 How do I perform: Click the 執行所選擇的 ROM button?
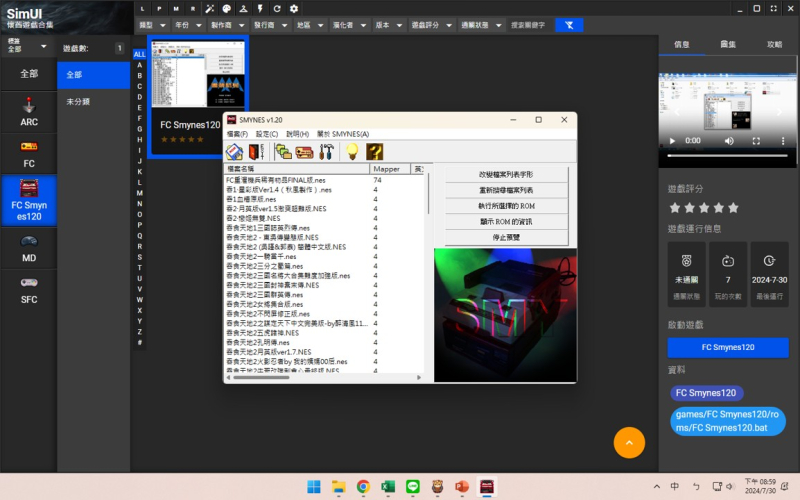pos(506,206)
